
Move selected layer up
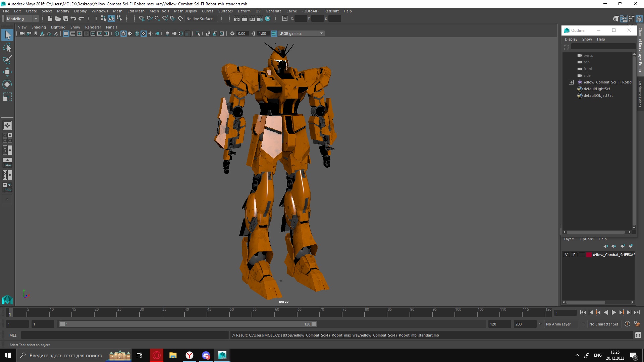606,246
